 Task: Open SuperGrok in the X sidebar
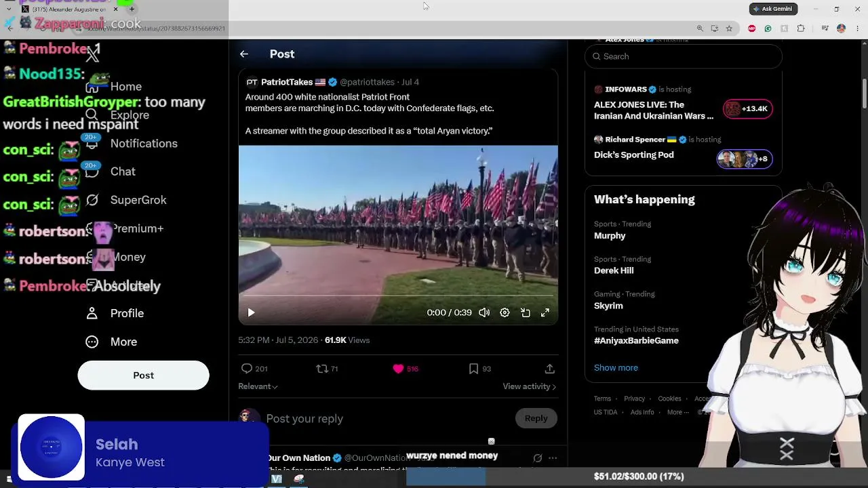pyautogui.click(x=126, y=200)
